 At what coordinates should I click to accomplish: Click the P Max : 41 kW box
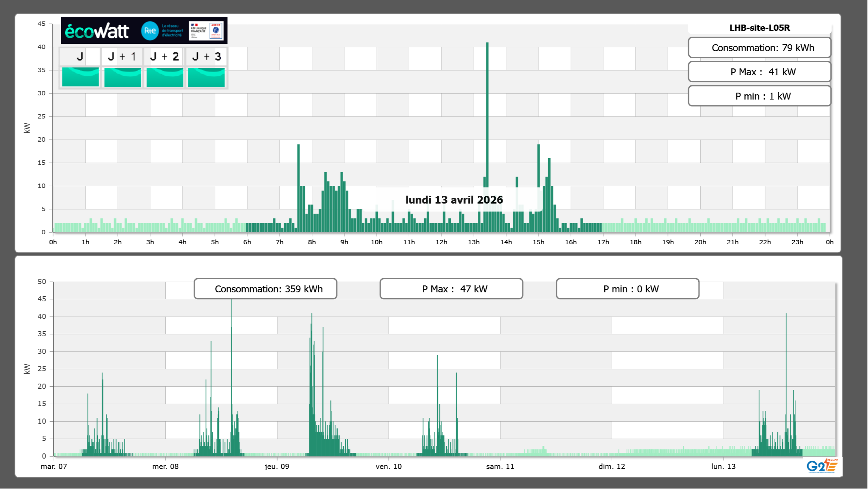click(759, 72)
